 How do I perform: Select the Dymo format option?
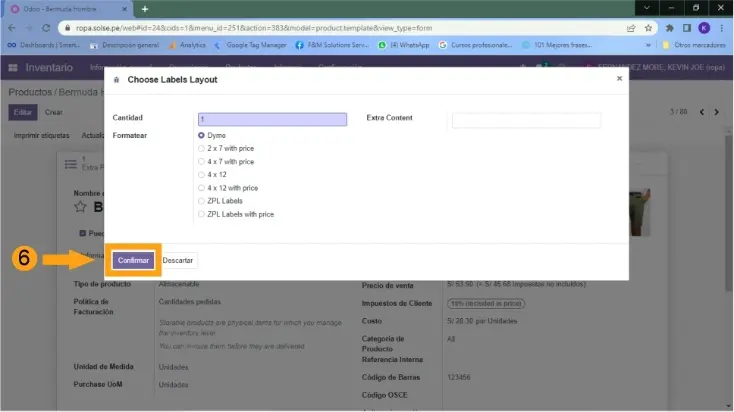[202, 135]
